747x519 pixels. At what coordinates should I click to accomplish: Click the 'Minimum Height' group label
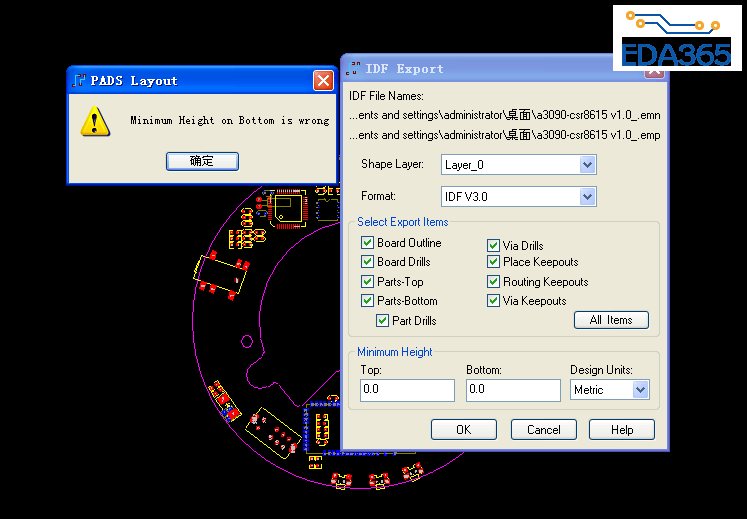394,352
